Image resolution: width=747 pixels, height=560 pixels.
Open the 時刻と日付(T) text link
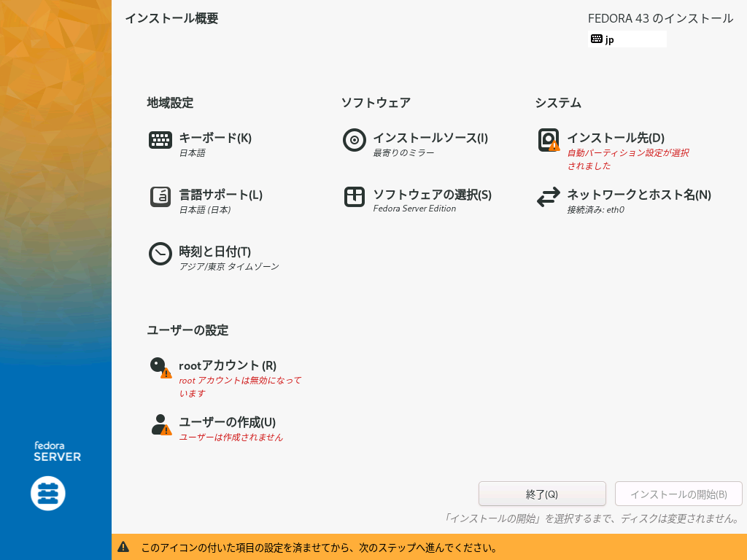[215, 252]
